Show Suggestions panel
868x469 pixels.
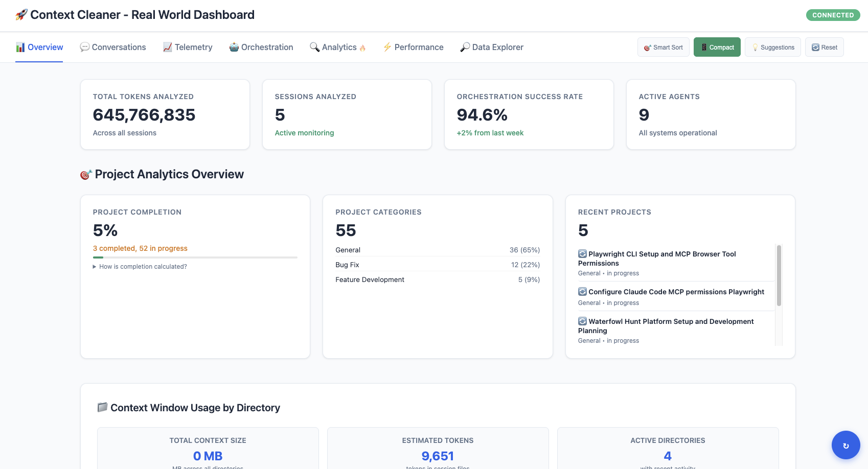772,48
